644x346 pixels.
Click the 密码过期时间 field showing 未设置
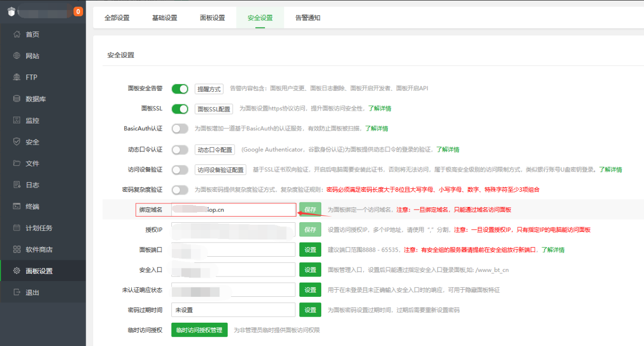click(233, 309)
